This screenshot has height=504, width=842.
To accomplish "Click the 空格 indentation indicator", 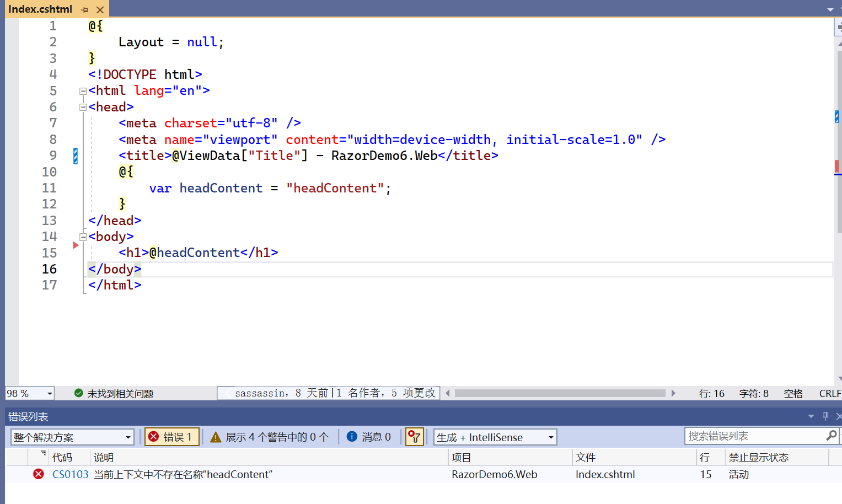I will pos(793,394).
